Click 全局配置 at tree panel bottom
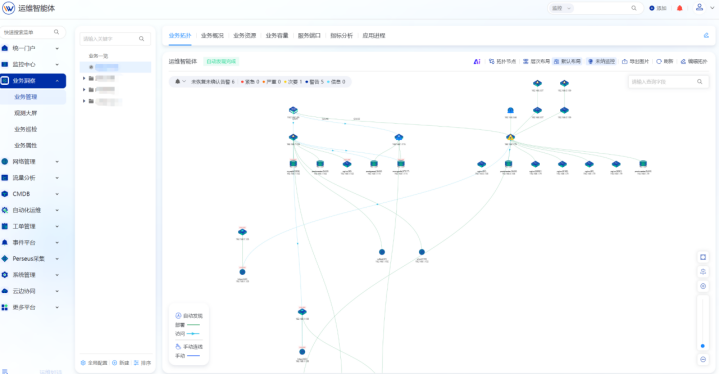Image resolution: width=720 pixels, height=374 pixels. [x=94, y=363]
